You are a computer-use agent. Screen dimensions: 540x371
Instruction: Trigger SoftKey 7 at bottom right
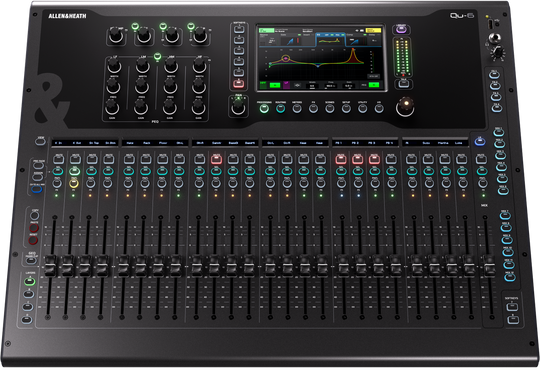(x=512, y=306)
